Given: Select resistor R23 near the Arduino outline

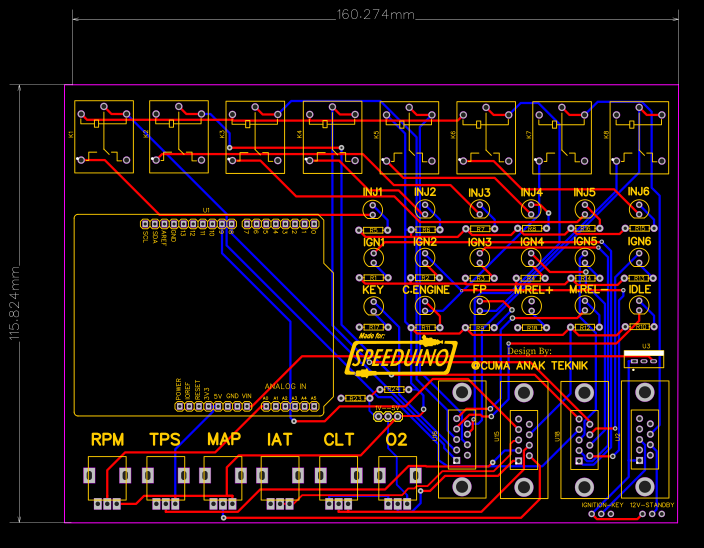Looking at the screenshot, I should 355,398.
